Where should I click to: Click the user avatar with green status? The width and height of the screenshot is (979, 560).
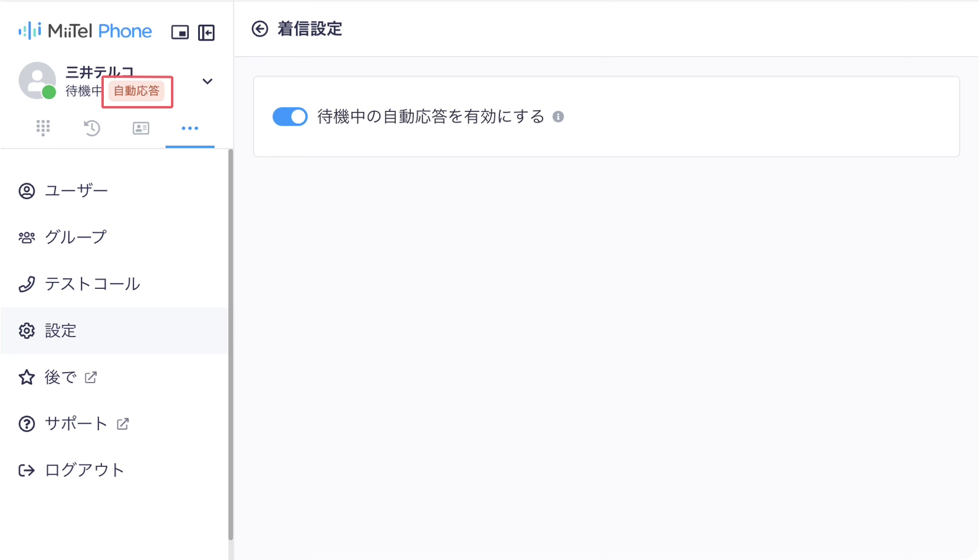(x=37, y=81)
